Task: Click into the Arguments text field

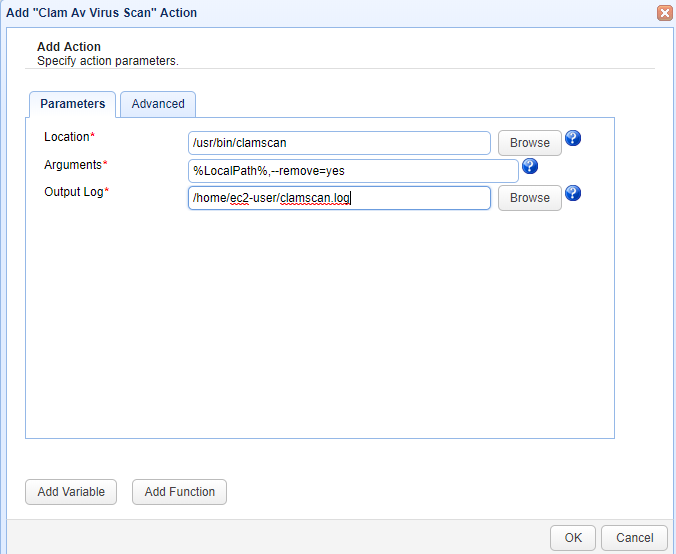Action: pos(353,171)
